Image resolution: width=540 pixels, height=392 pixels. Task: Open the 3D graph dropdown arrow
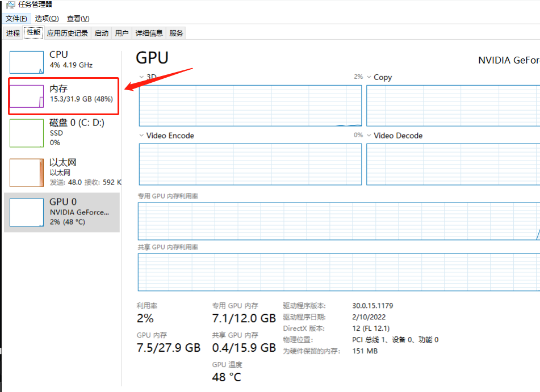pos(142,77)
